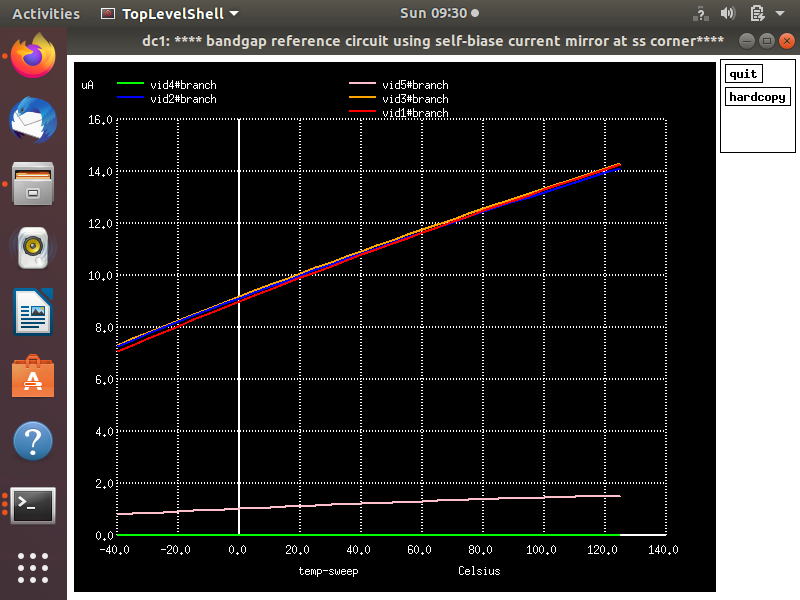Click the quit button
The width and height of the screenshot is (800, 600).
(x=742, y=73)
